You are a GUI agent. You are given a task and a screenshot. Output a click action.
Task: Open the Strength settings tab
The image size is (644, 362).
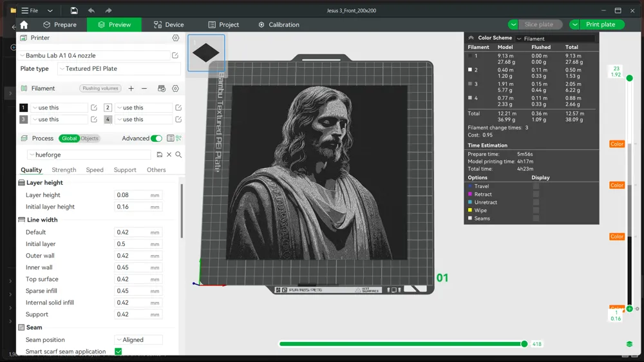click(x=64, y=169)
